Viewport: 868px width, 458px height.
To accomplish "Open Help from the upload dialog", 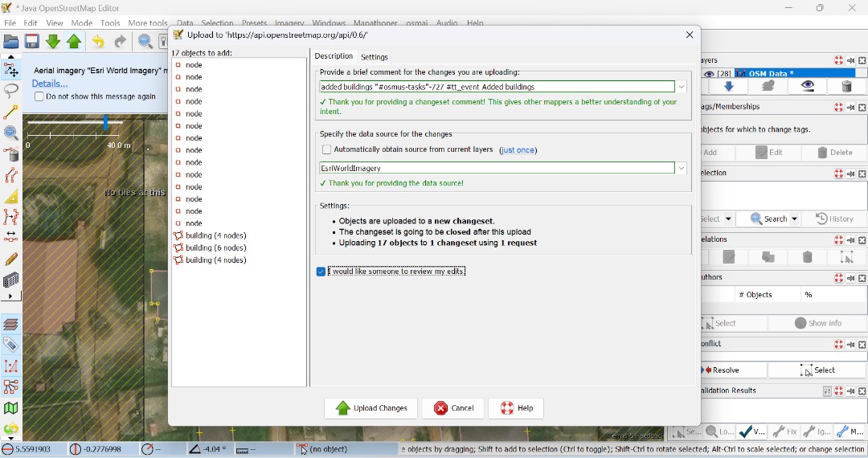I will (x=517, y=408).
